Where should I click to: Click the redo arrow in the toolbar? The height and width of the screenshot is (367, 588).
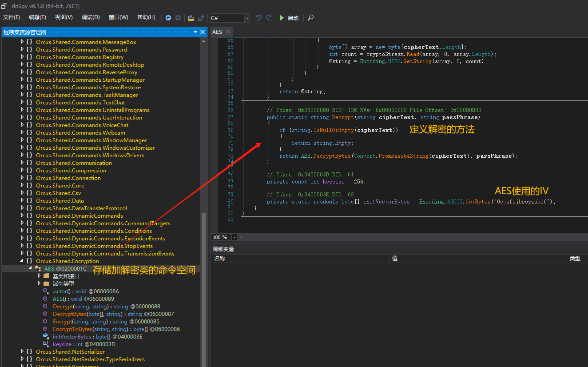(x=269, y=18)
